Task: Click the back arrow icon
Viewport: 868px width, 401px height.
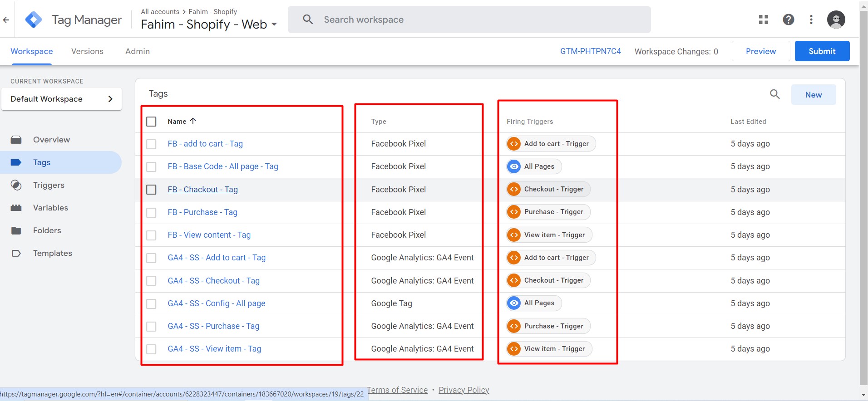Action: [x=6, y=20]
